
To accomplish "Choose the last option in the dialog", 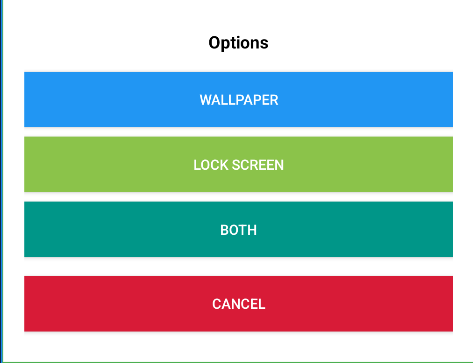I will [238, 304].
